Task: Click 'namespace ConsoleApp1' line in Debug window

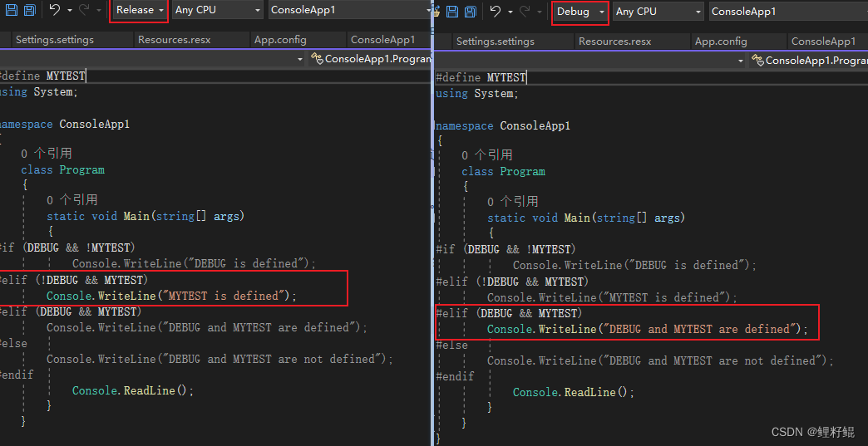Action: (503, 125)
